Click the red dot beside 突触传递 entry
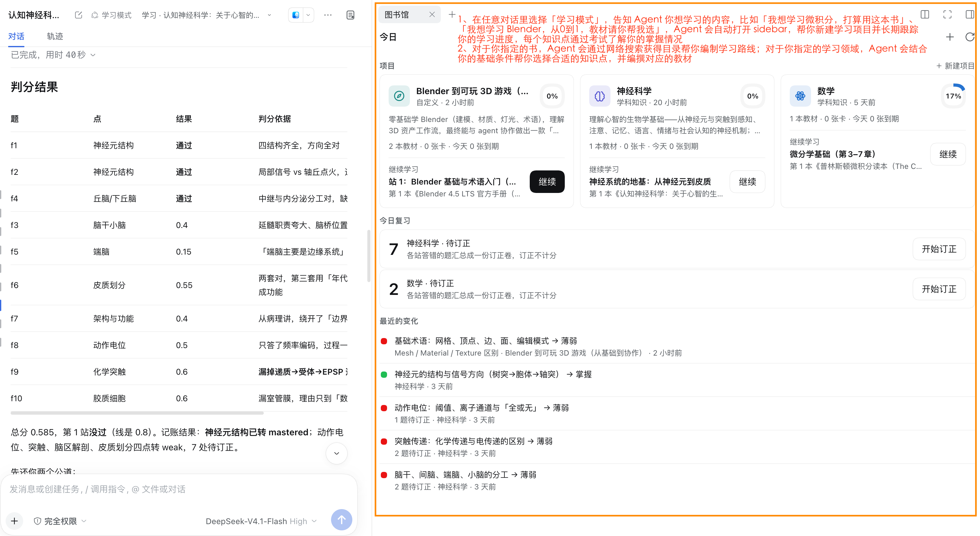980x536 pixels. [x=384, y=441]
